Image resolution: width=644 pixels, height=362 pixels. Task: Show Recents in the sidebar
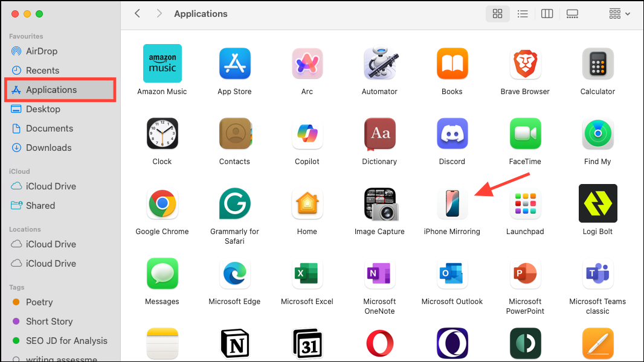[x=60, y=71]
